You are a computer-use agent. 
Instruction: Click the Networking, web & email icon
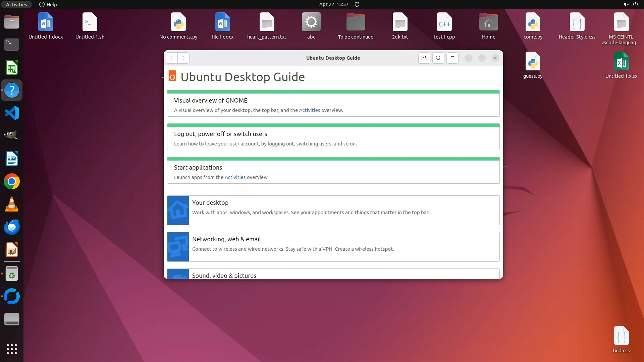[178, 247]
